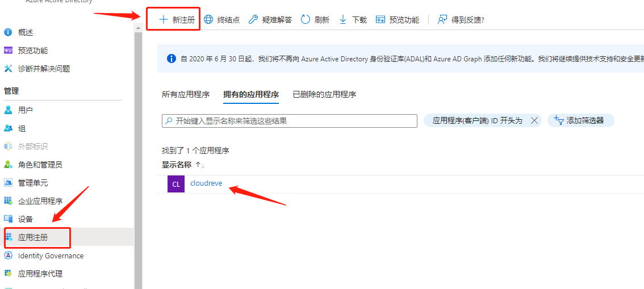Viewport: 644px width, 289px height.
Task: Click the purple CL app avatar
Action: click(x=176, y=184)
